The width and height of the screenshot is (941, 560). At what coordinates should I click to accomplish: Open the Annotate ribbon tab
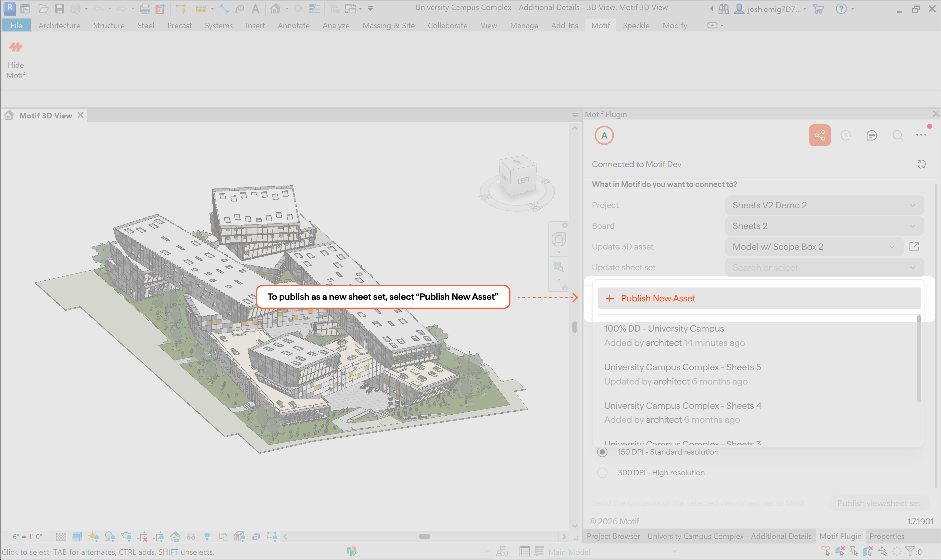[294, 25]
